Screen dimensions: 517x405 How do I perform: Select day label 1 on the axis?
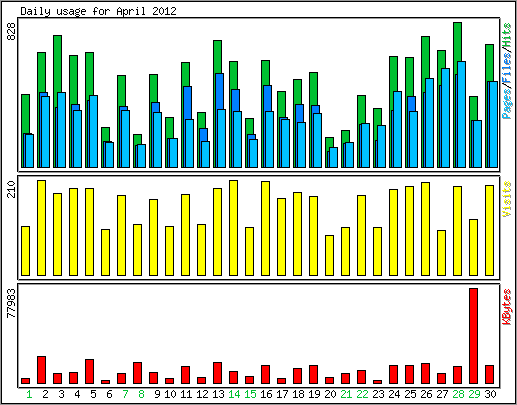[x=29, y=395]
